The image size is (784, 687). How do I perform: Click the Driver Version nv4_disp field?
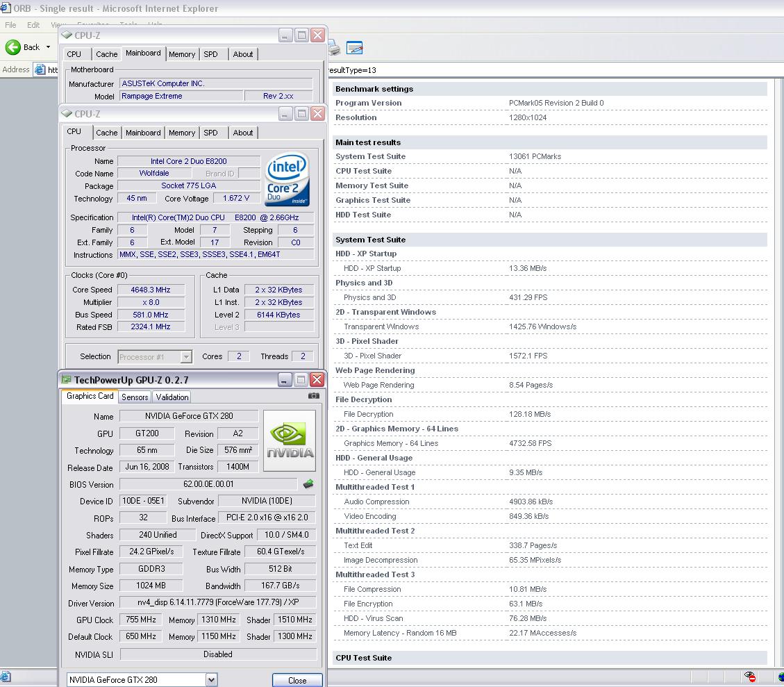pyautogui.click(x=218, y=602)
